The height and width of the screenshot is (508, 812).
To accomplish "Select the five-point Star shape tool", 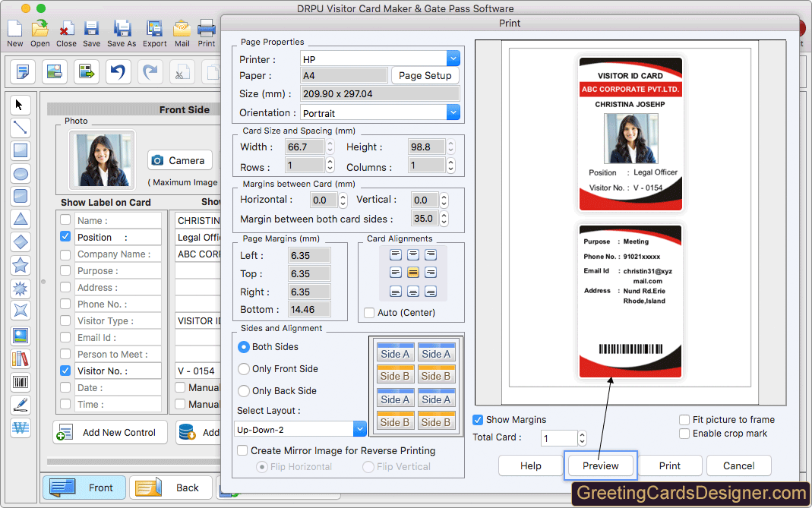I will pyautogui.click(x=21, y=265).
